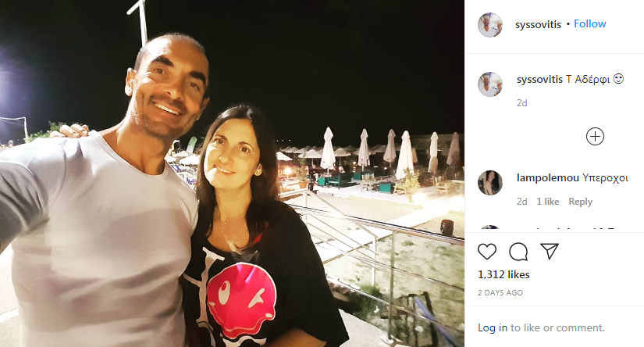Open the lampolemou commenter avatar
Viewport: 644px width, 347px height.
click(x=490, y=183)
